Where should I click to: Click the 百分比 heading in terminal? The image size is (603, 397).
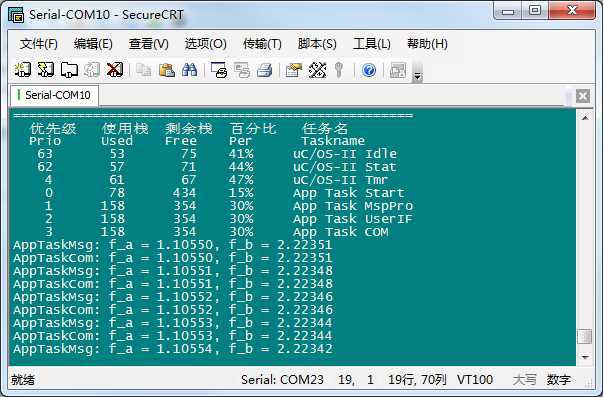(x=253, y=128)
